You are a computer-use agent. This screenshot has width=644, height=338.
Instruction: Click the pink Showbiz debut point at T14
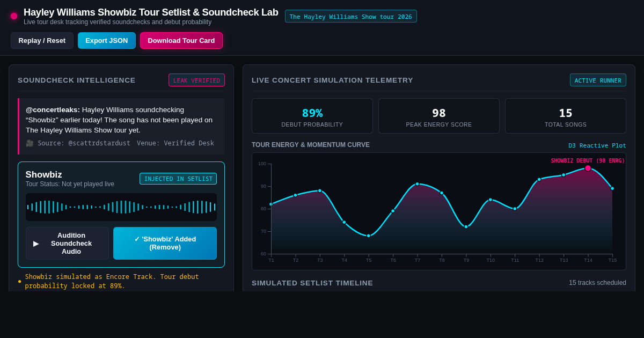(x=588, y=168)
